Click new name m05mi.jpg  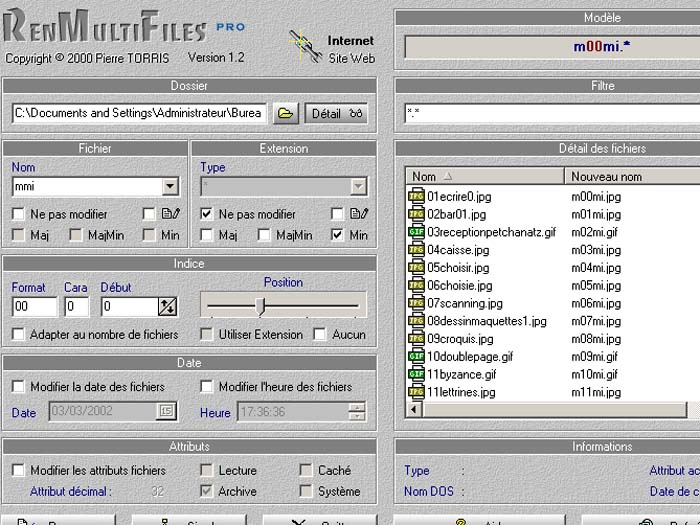pos(596,285)
